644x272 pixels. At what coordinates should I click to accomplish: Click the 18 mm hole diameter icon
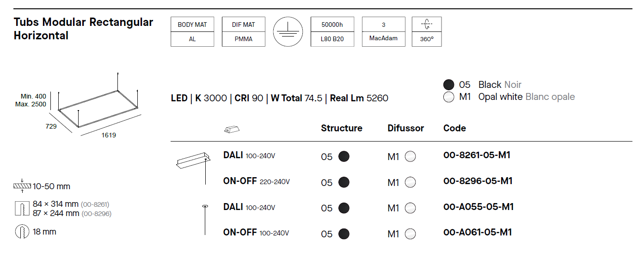pyautogui.click(x=22, y=232)
